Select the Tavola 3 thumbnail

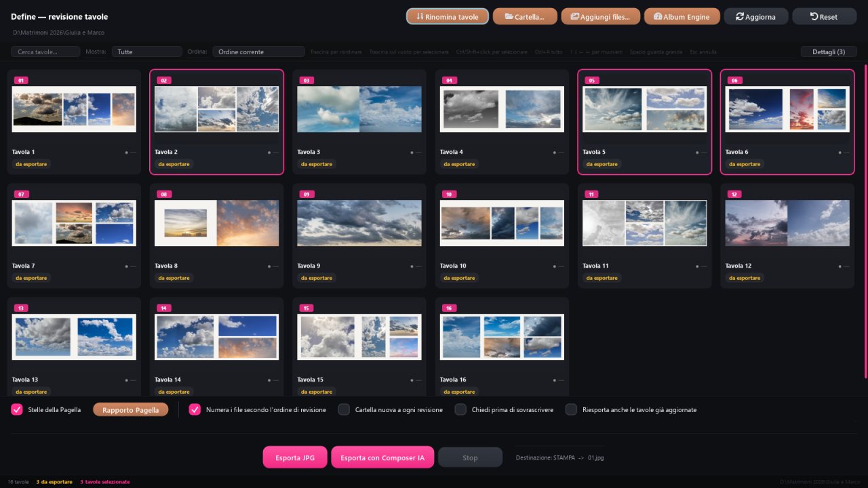pyautogui.click(x=359, y=109)
